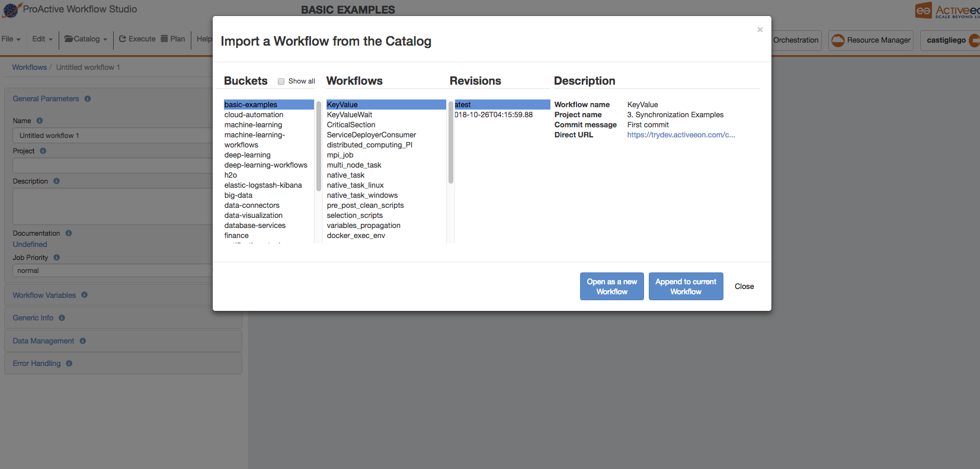The width and height of the screenshot is (980, 469).
Task: Click the info icon beside Data Management
Action: click(82, 341)
